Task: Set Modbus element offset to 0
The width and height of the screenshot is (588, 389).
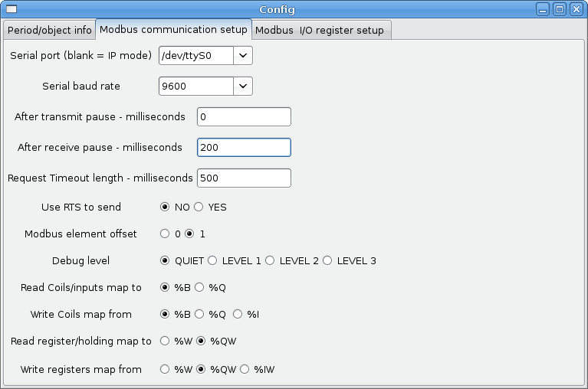Action: pyautogui.click(x=165, y=234)
